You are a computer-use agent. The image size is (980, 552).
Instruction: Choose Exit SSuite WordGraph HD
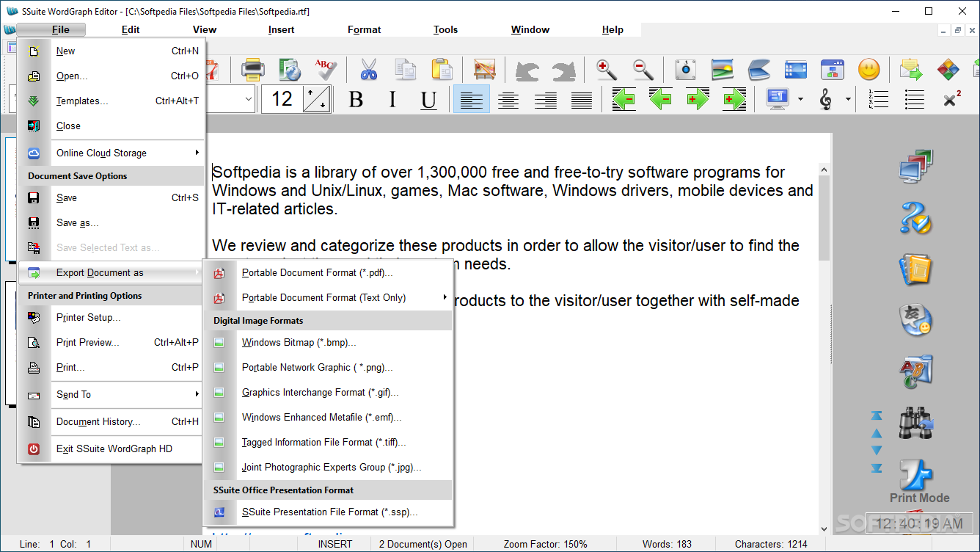tap(110, 448)
